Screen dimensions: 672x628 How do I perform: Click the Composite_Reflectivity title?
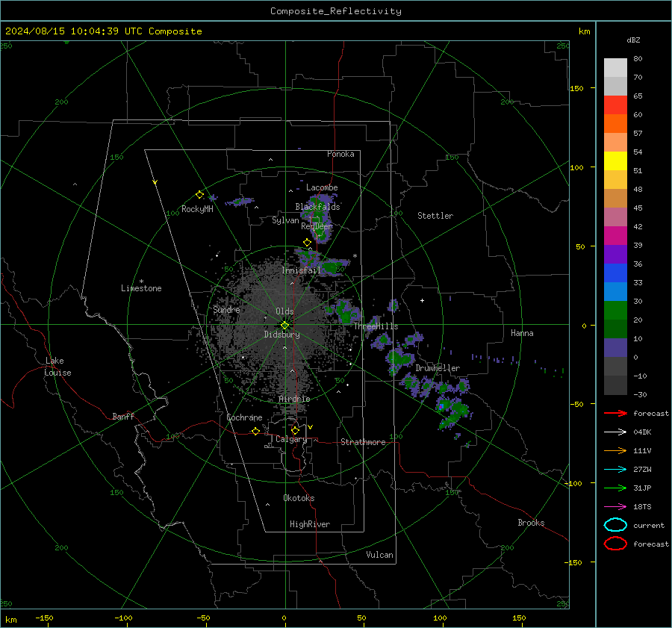tap(336, 11)
